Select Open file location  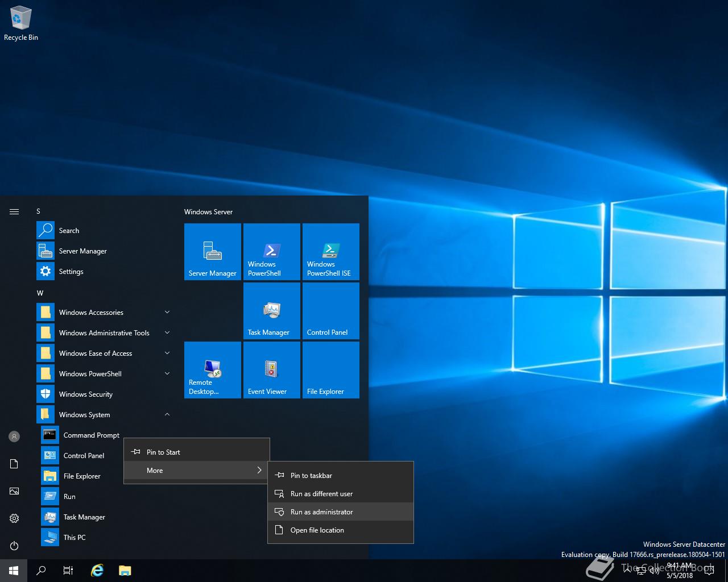tap(341, 530)
